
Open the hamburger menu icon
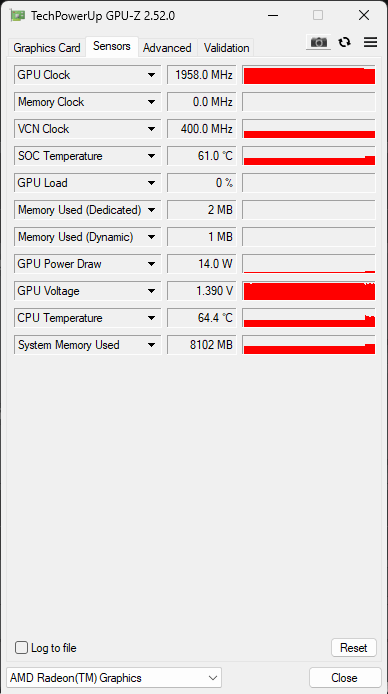click(x=370, y=42)
